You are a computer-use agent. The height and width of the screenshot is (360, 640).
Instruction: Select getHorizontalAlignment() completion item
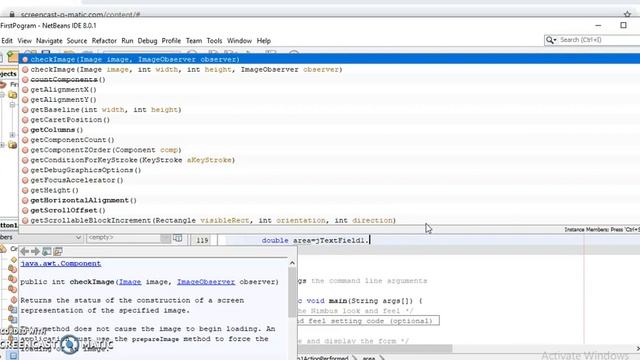tap(329, 200)
